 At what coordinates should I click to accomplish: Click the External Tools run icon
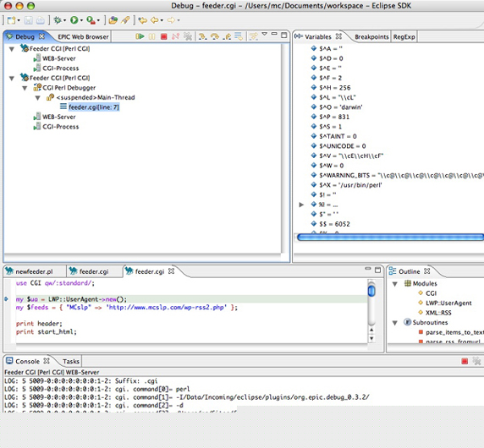(x=91, y=20)
